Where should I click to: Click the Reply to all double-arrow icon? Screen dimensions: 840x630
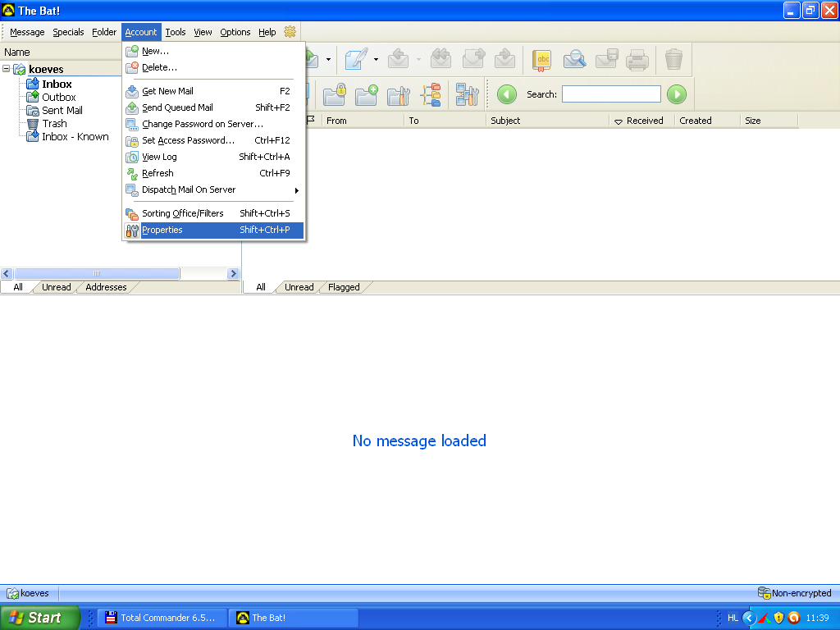[441, 59]
